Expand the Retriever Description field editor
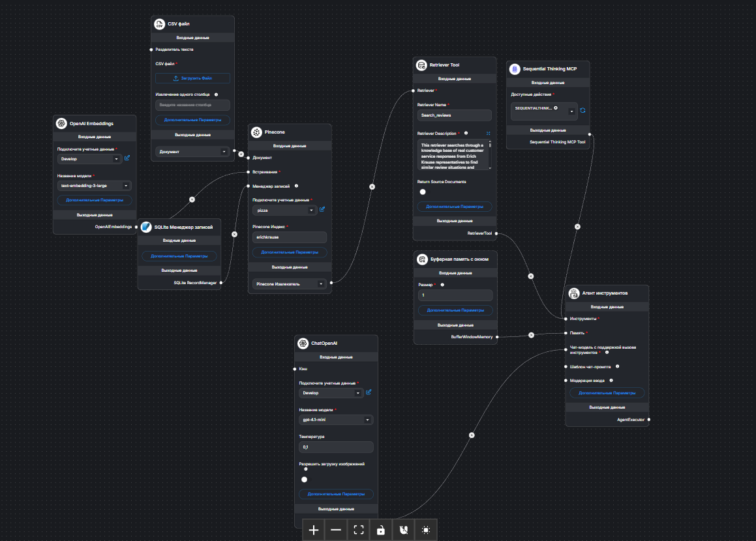 [488, 133]
